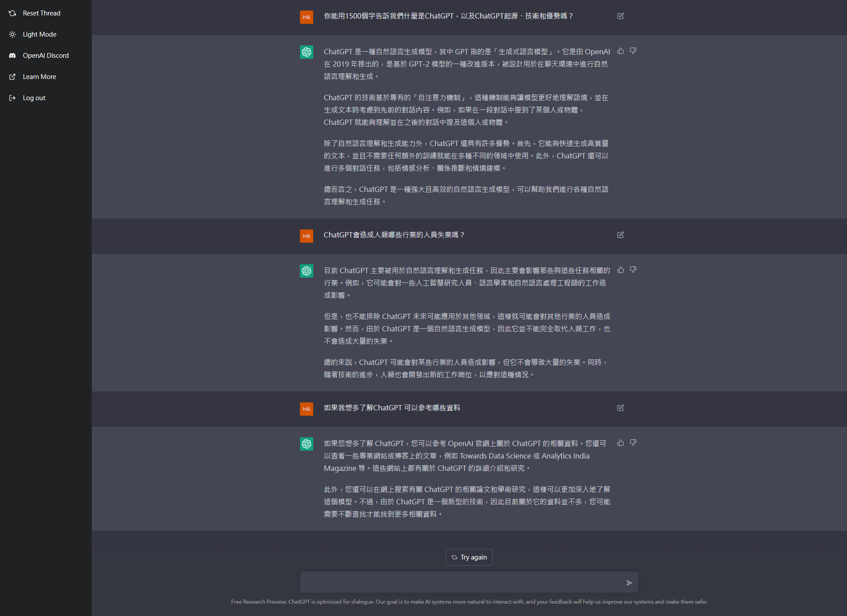Image resolution: width=847 pixels, height=616 pixels.
Task: Click the first HA user avatar
Action: point(307,17)
